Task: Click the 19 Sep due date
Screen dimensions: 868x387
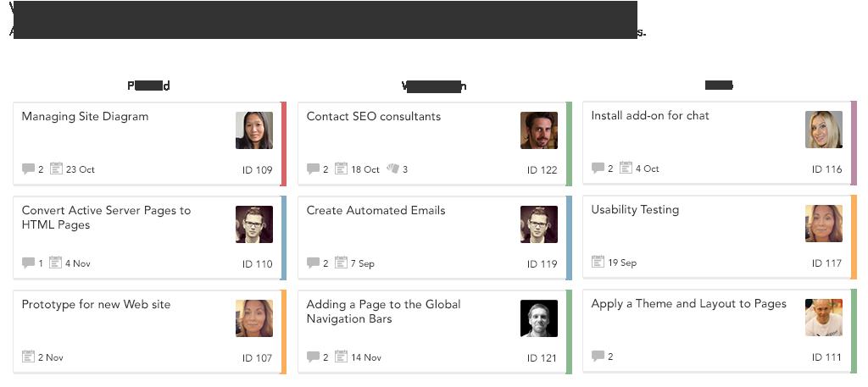Action: tap(622, 263)
